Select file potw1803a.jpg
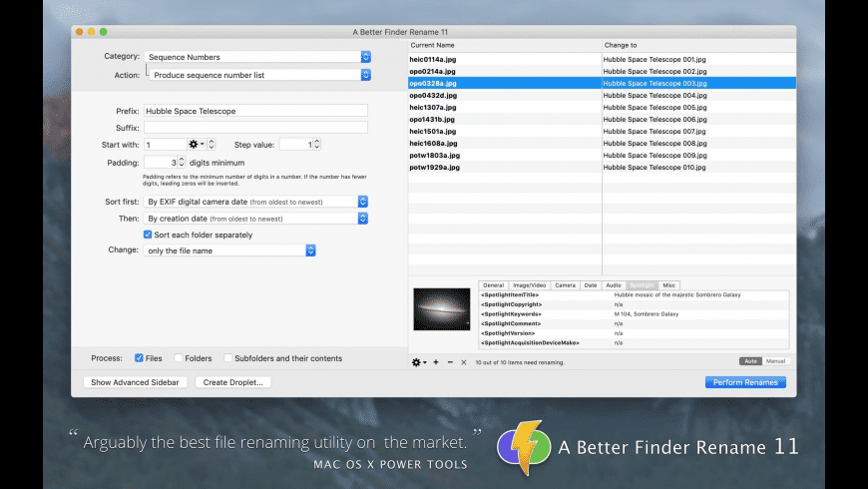This screenshot has width=868, height=489. (435, 155)
